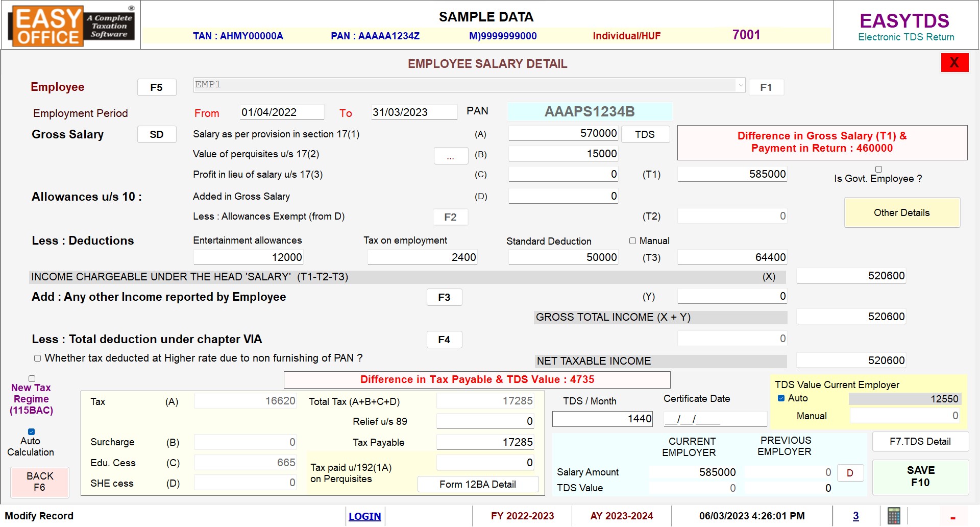Tick the higher rate non-PAN checkbox
The image size is (980, 527).
point(37,358)
